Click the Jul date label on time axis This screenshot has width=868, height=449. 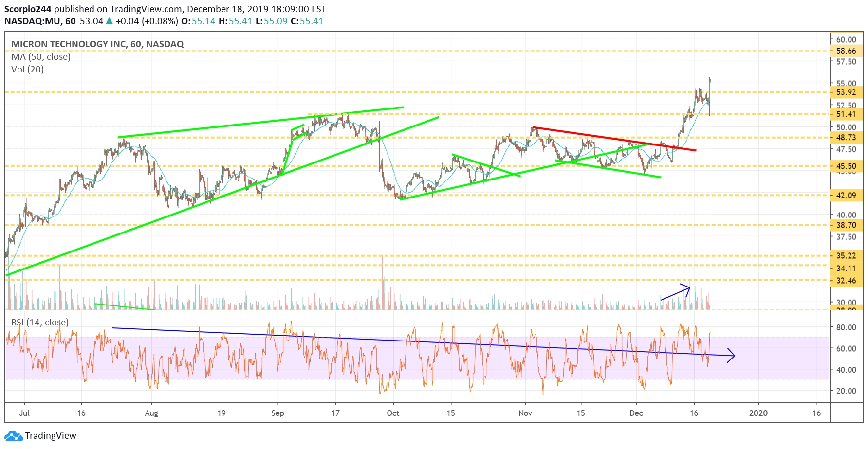[24, 413]
